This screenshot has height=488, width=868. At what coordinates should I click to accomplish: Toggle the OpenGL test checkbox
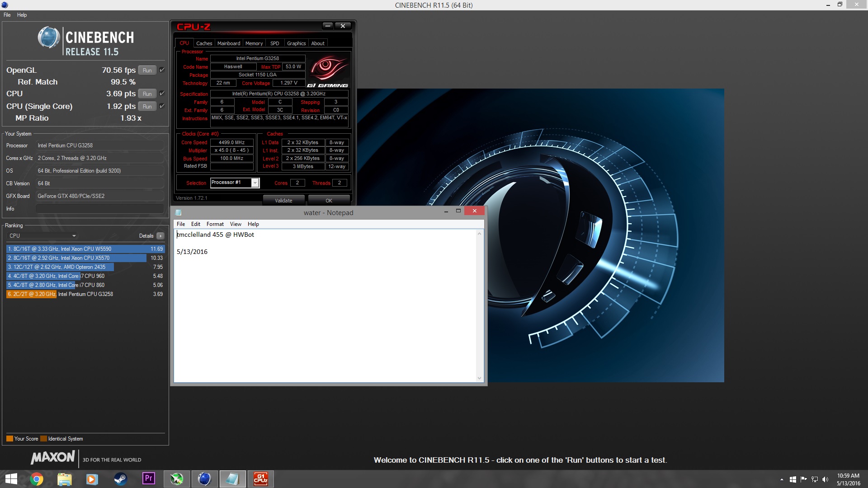(162, 70)
